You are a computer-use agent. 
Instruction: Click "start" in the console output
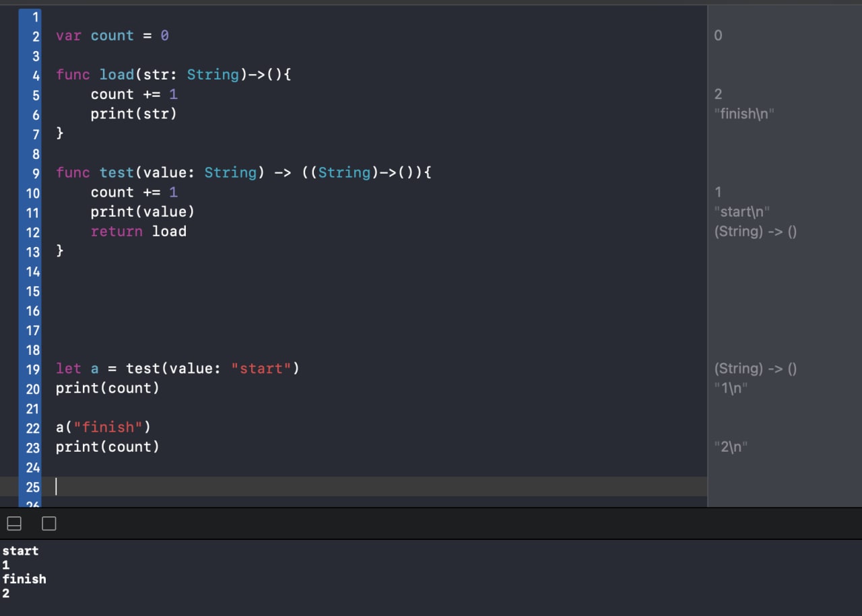click(x=20, y=551)
